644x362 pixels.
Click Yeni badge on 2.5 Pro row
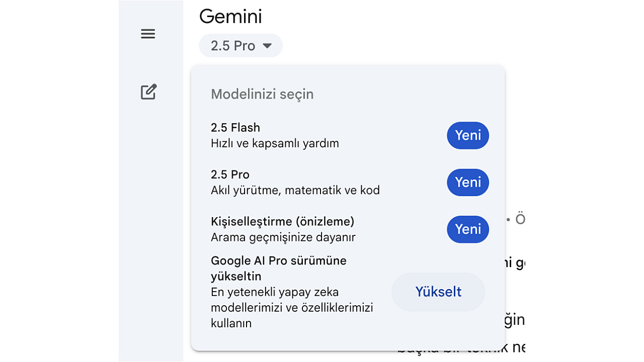468,182
